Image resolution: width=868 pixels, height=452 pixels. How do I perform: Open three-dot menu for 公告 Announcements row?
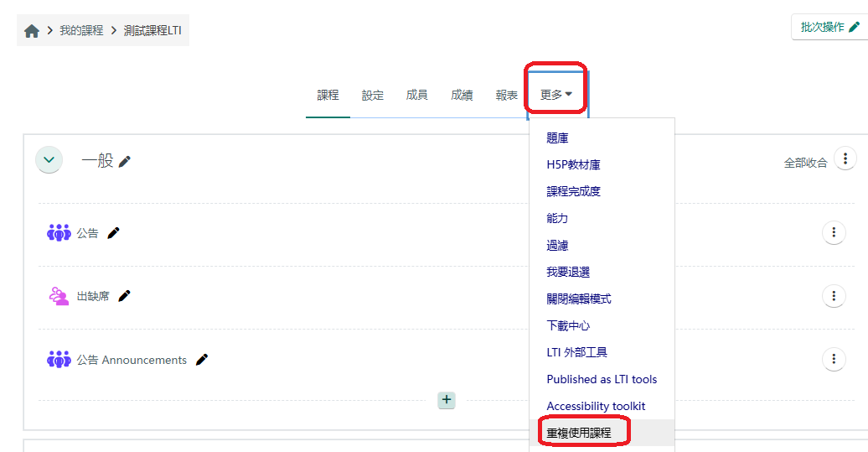point(834,360)
